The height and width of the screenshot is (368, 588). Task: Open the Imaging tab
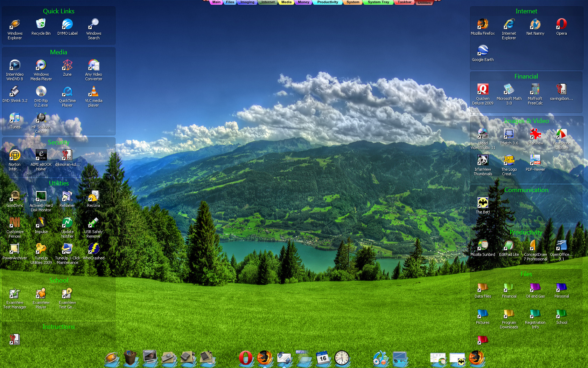[x=247, y=2]
